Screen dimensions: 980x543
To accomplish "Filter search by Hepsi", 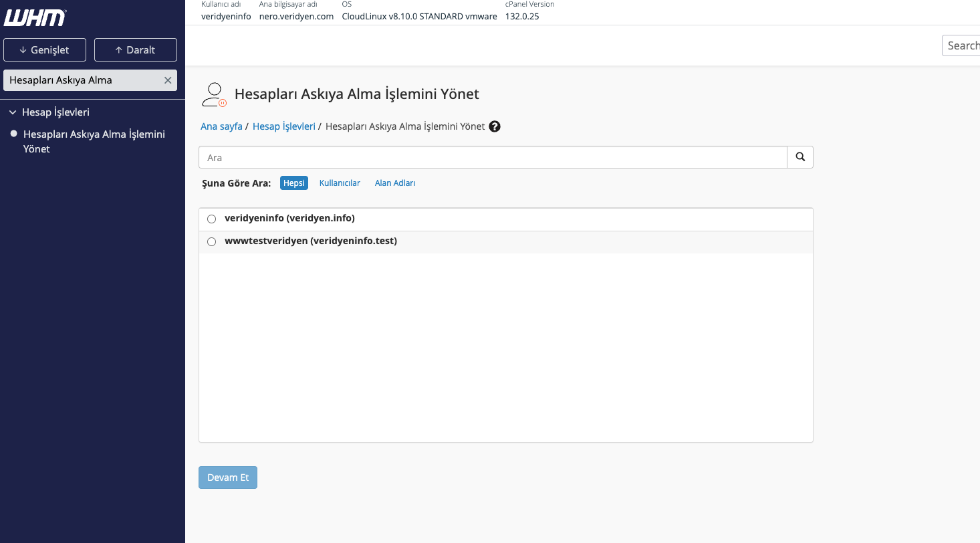I will click(x=294, y=183).
